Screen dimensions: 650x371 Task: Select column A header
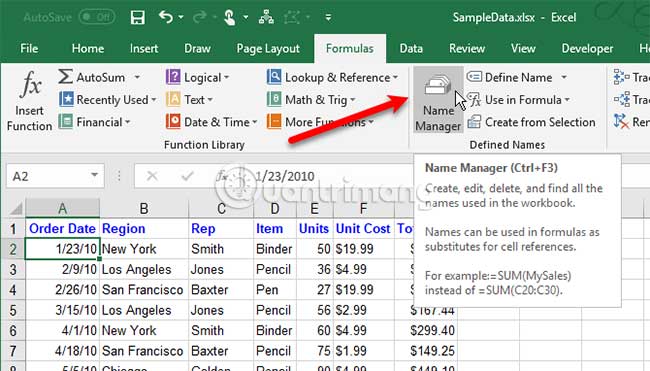coord(62,208)
